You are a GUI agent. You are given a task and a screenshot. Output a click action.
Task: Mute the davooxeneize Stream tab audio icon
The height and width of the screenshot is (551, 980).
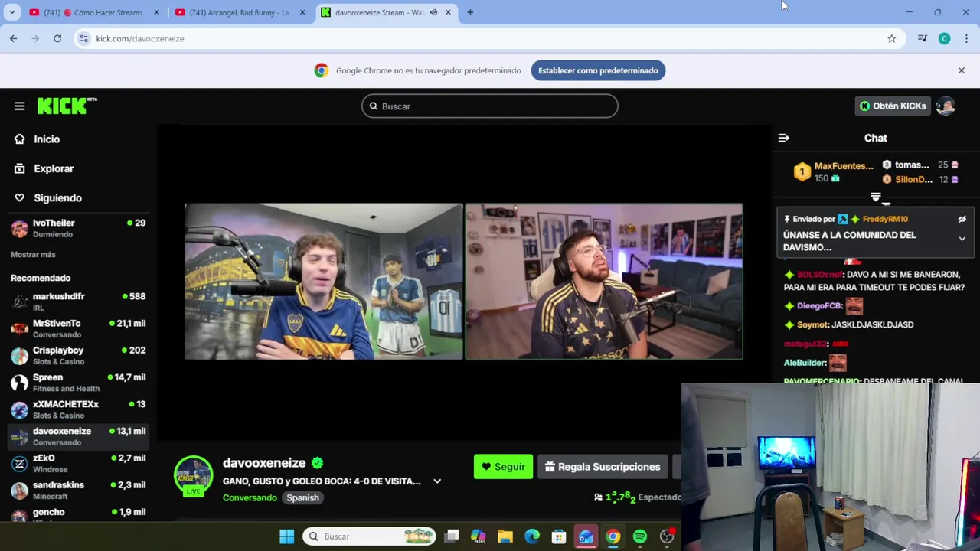pyautogui.click(x=433, y=12)
